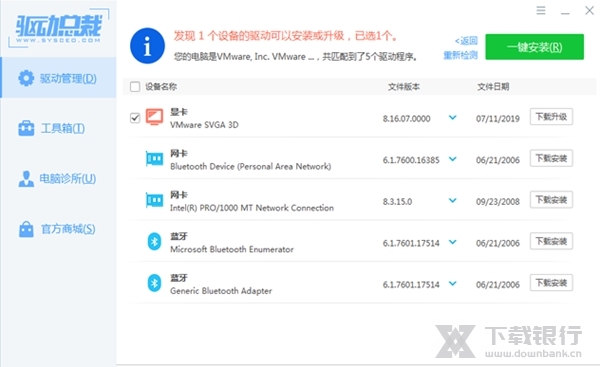This screenshot has width=600, height=367.
Task: Click version number 8.16.07.0000
Action: [x=406, y=119]
